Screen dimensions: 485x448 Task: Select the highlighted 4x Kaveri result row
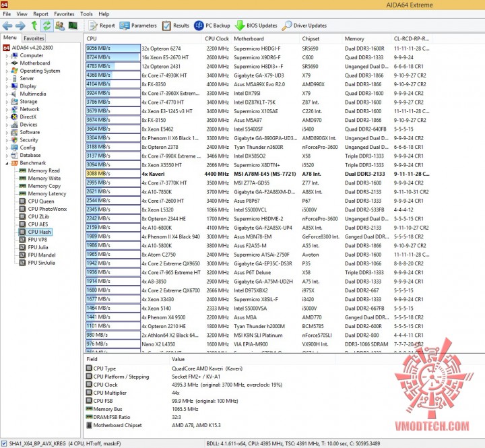[258, 174]
